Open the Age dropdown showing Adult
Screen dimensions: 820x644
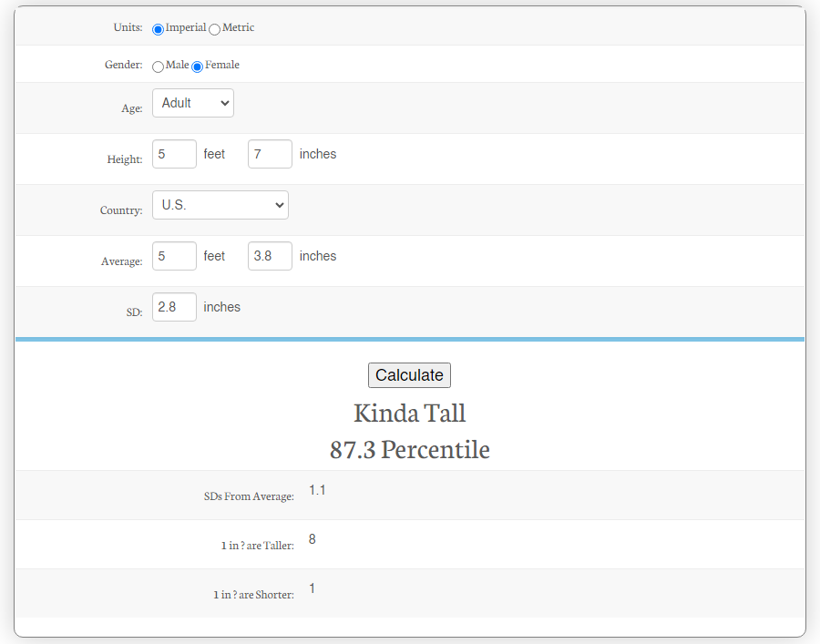[x=193, y=103]
